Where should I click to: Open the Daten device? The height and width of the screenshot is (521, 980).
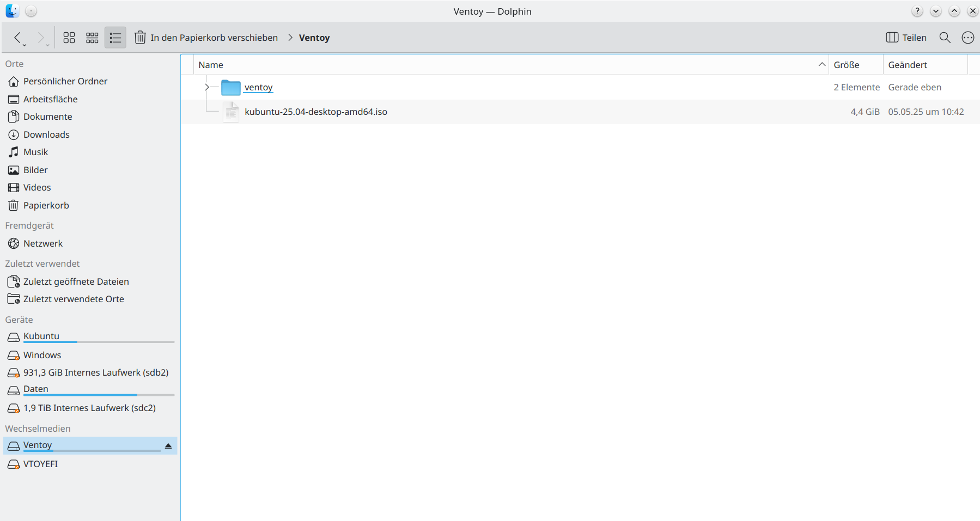coord(90,390)
